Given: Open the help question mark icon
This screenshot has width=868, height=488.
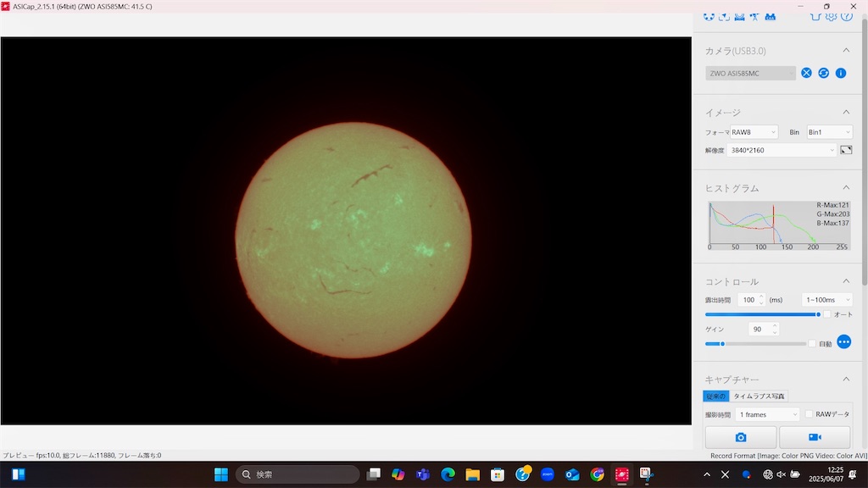Looking at the screenshot, I should coord(847,17).
